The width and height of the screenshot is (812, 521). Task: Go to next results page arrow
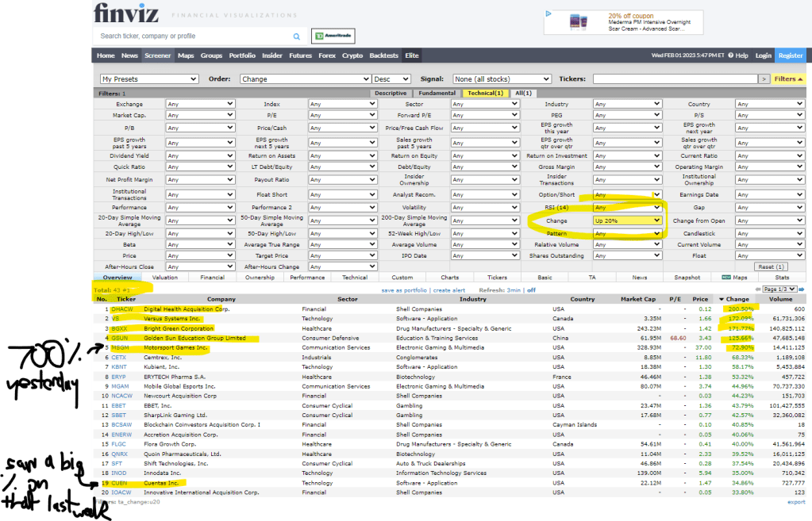pos(802,290)
